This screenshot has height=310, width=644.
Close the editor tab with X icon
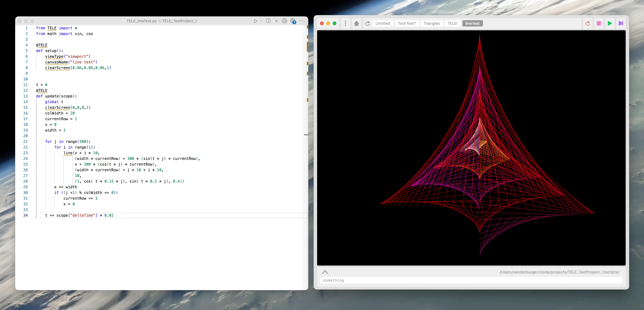(x=276, y=21)
